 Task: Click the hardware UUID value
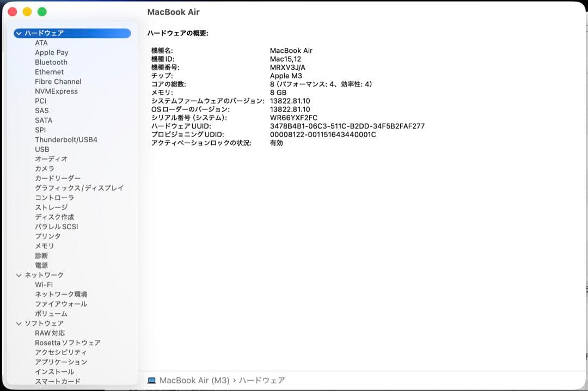(347, 126)
